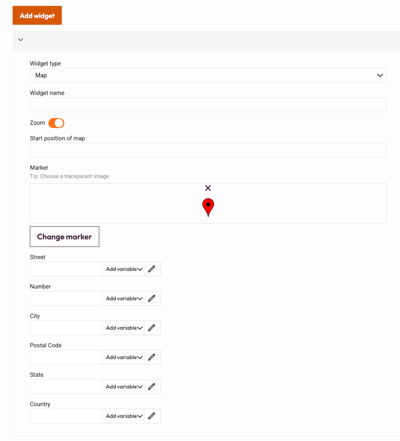Image resolution: width=400 pixels, height=441 pixels.
Task: Open Add variable dropdown for Number
Action: click(123, 298)
